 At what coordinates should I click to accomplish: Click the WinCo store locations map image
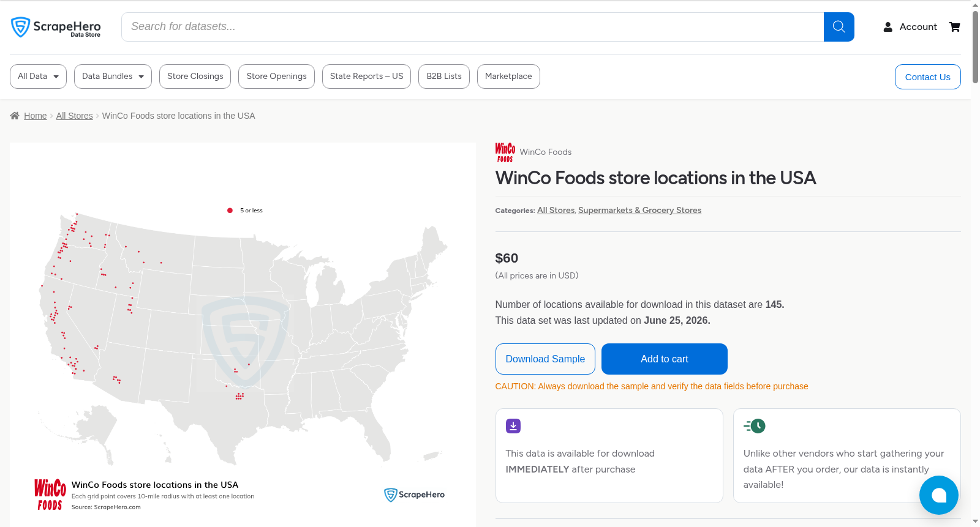(x=243, y=334)
